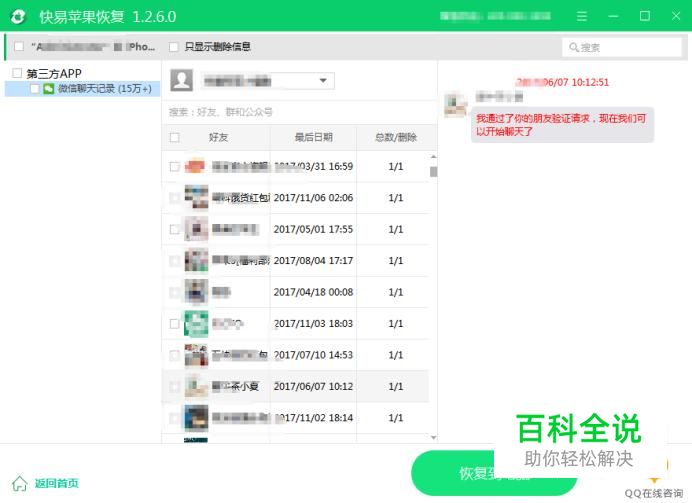Click avatar of row dated 03/31 16:59
This screenshot has height=503, width=692.
[195, 166]
